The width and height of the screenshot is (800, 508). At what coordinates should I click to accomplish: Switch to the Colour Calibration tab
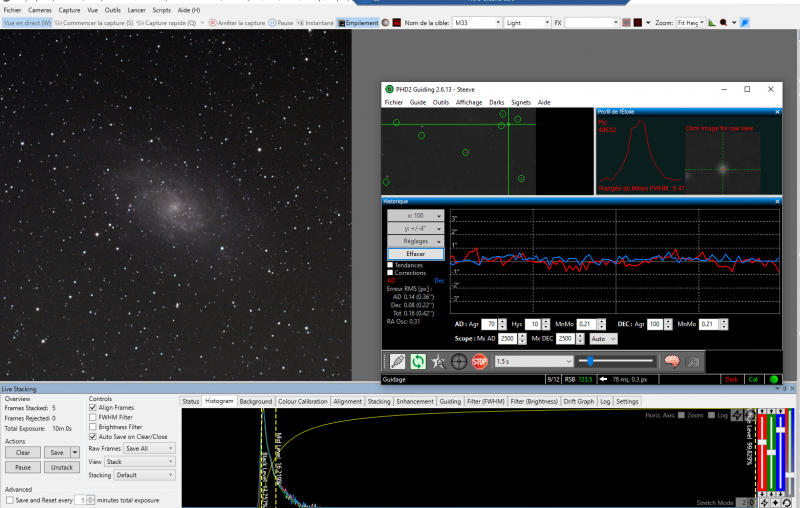[x=303, y=401]
